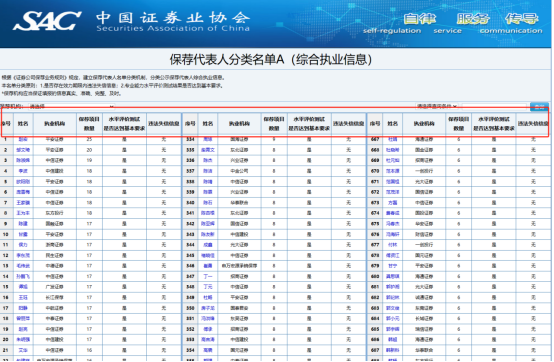Open the 传导 communication header item
Viewport: 554px width, 362px height.
pyautogui.click(x=511, y=24)
